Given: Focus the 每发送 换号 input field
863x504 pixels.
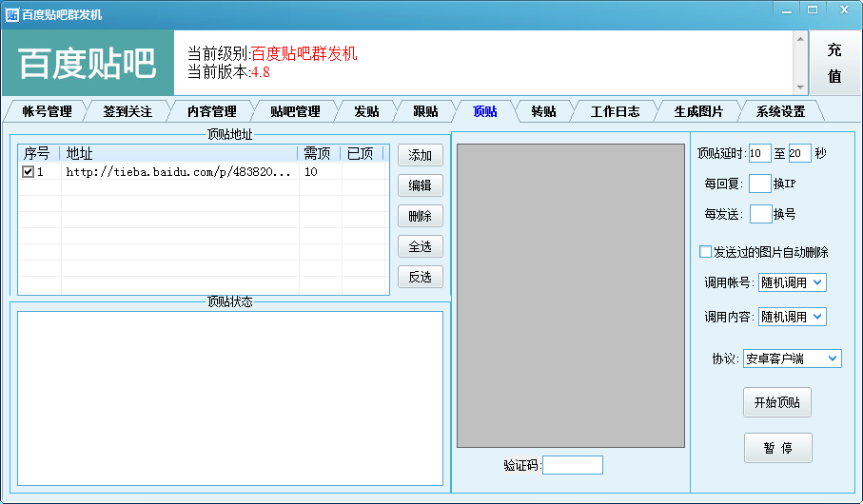Looking at the screenshot, I should click(760, 214).
